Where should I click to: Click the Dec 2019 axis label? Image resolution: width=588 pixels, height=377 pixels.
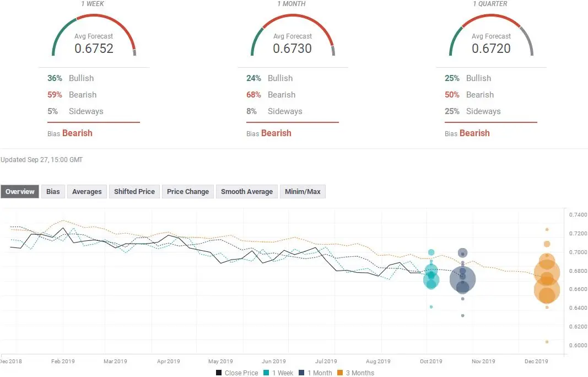click(x=536, y=361)
